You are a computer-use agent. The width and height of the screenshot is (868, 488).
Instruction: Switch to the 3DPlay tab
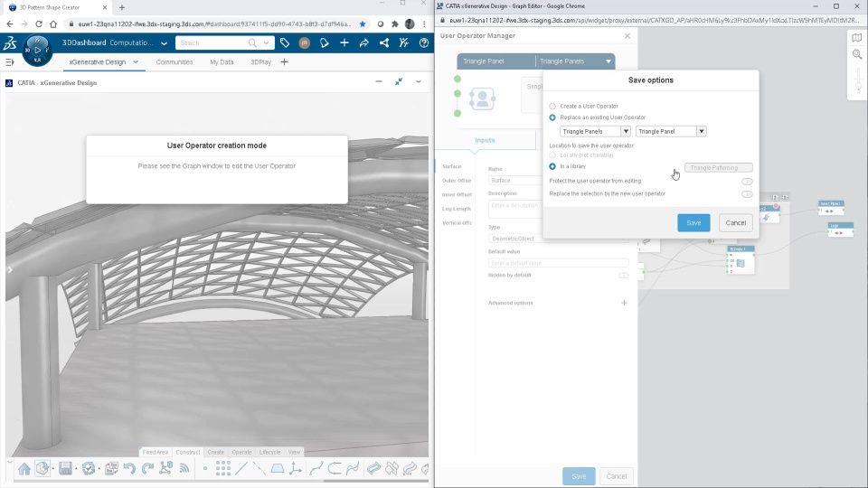click(260, 62)
